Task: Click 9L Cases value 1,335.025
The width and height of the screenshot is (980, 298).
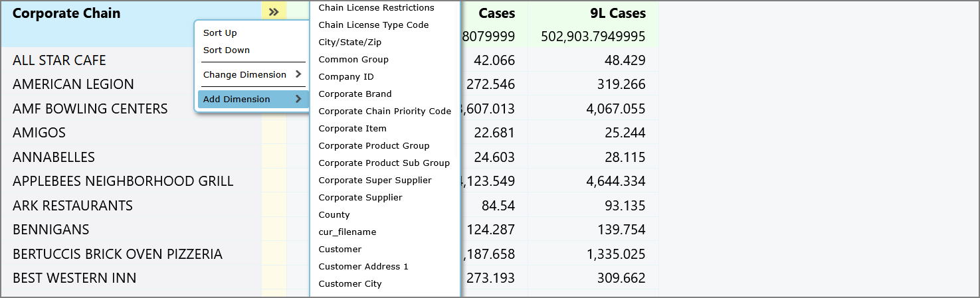Action: coord(617,254)
